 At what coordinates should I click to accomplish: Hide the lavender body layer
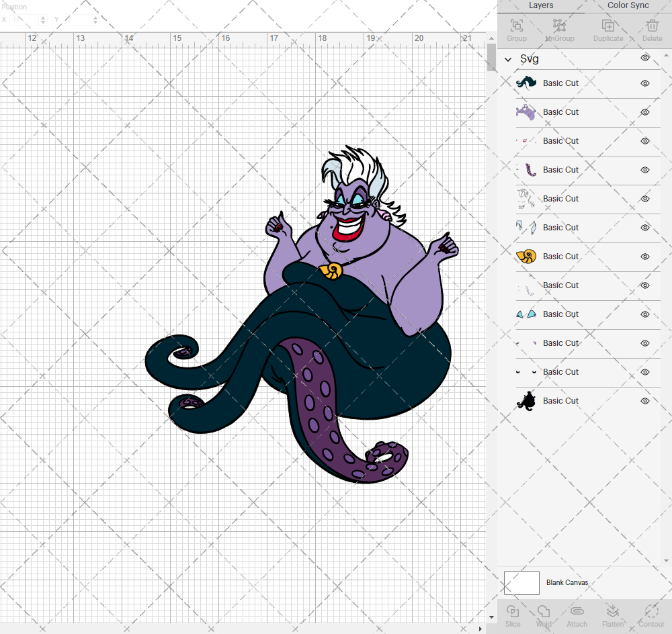click(645, 112)
